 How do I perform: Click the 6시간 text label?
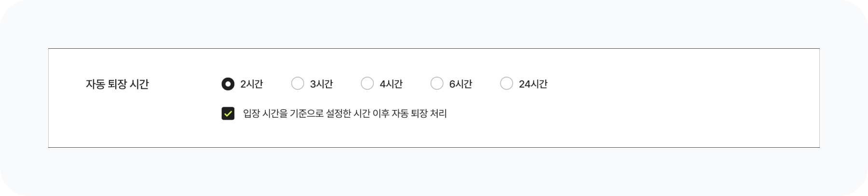click(x=461, y=84)
